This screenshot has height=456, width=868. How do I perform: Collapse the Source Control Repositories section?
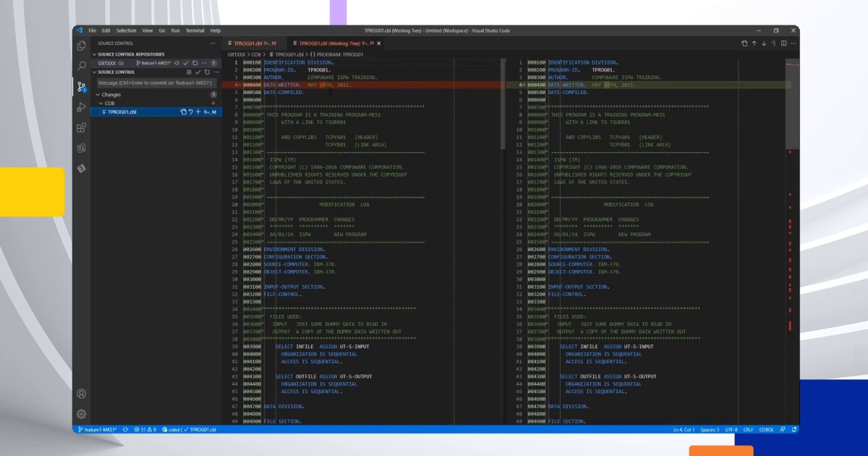point(94,54)
